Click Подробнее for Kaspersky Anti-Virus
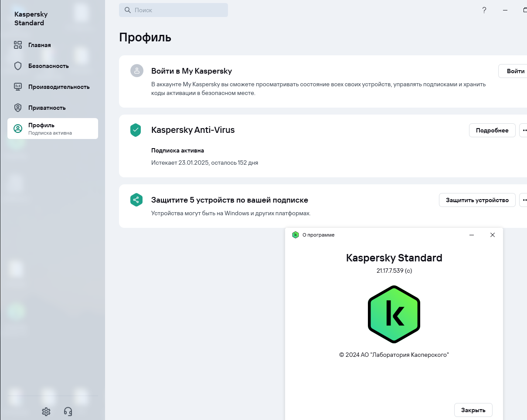527x420 pixels. [492, 130]
